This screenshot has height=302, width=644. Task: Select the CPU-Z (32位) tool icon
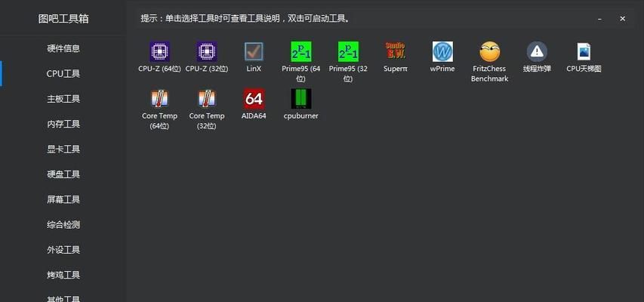207,51
